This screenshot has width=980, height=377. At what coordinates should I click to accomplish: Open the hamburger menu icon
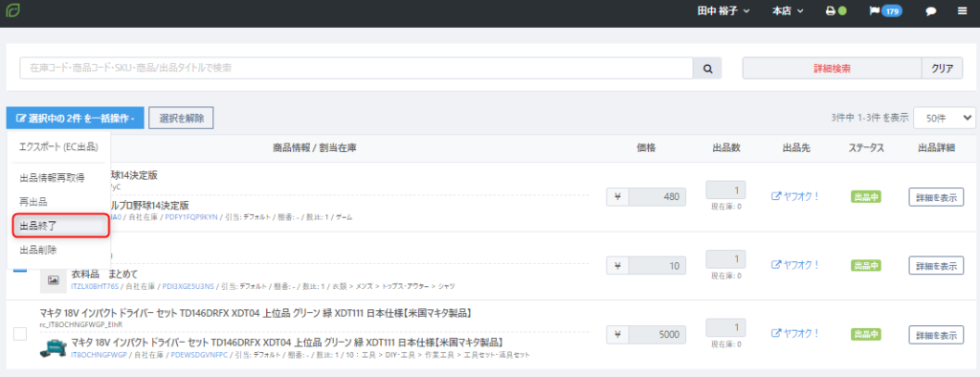(x=962, y=11)
